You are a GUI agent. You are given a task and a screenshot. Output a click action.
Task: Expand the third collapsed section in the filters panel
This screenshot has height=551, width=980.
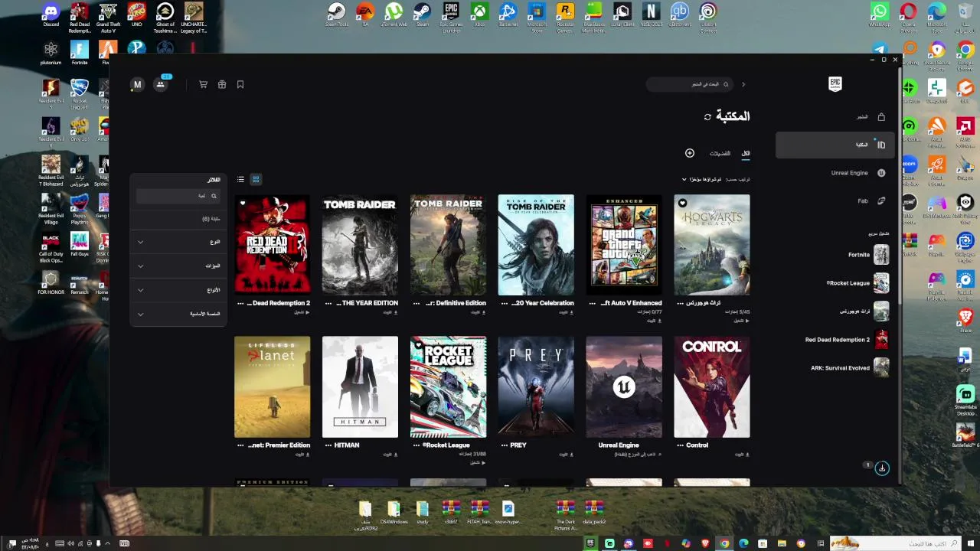click(178, 290)
